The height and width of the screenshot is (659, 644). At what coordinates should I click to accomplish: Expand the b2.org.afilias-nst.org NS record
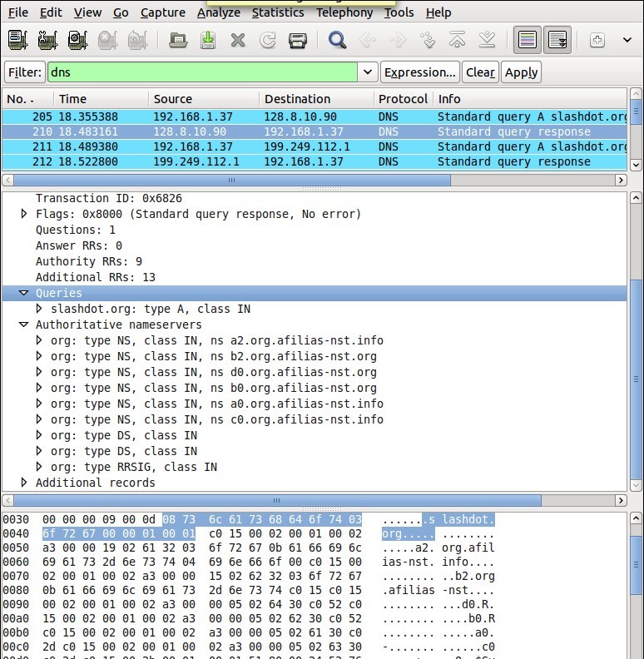coord(39,356)
